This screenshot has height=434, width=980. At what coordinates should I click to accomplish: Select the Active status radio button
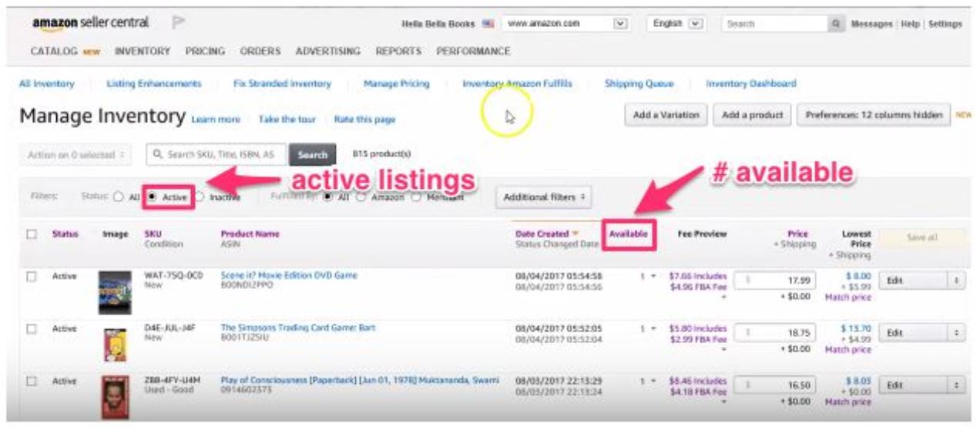152,197
